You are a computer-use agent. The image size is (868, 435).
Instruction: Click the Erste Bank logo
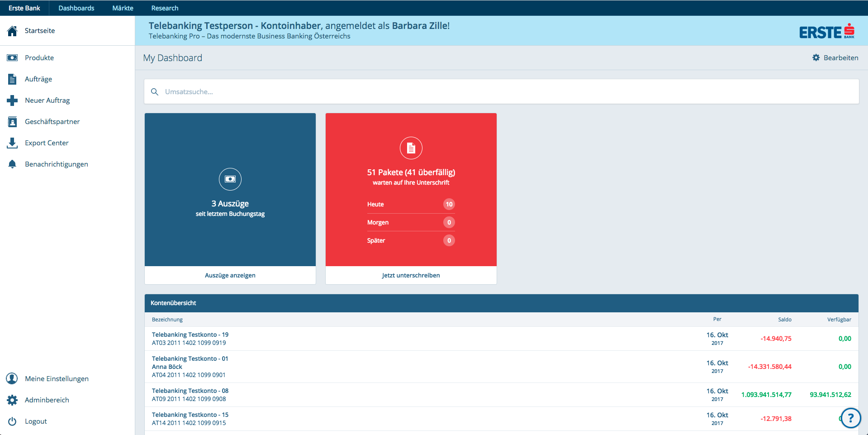point(827,31)
